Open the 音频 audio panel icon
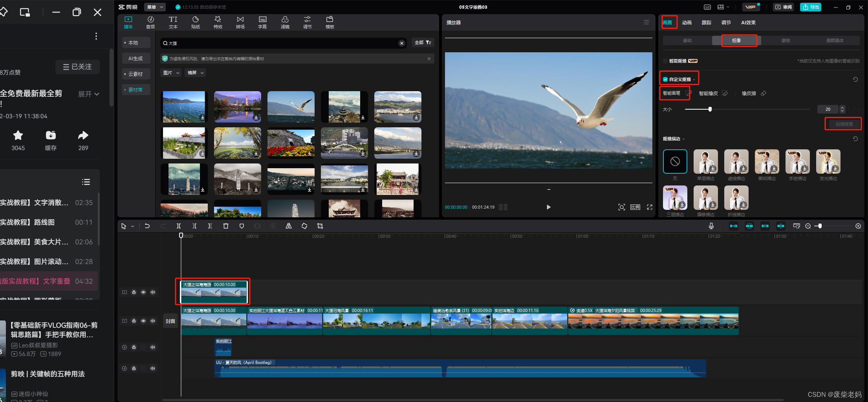Screen dimensions: 868x402 point(150,22)
